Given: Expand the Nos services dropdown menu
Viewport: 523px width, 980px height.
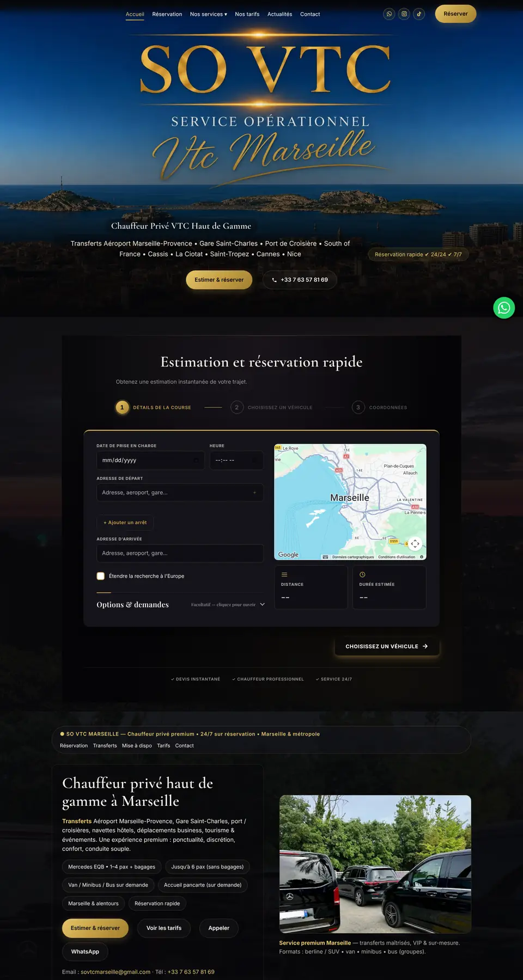Looking at the screenshot, I should [209, 14].
